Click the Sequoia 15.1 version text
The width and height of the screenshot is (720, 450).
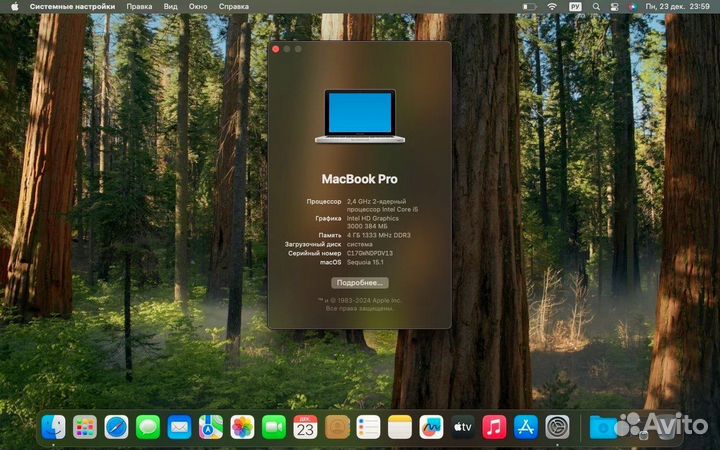point(365,262)
